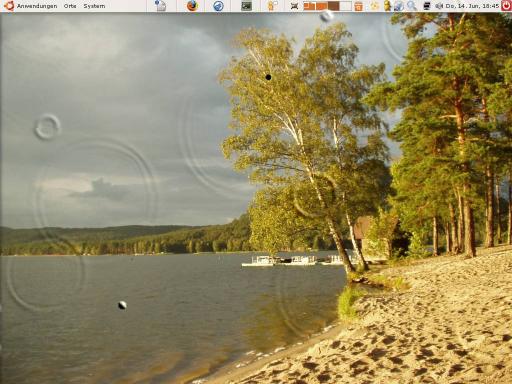Image resolution: width=512 pixels, height=384 pixels.
Task: Open the network monitor icon
Action: 427,6
